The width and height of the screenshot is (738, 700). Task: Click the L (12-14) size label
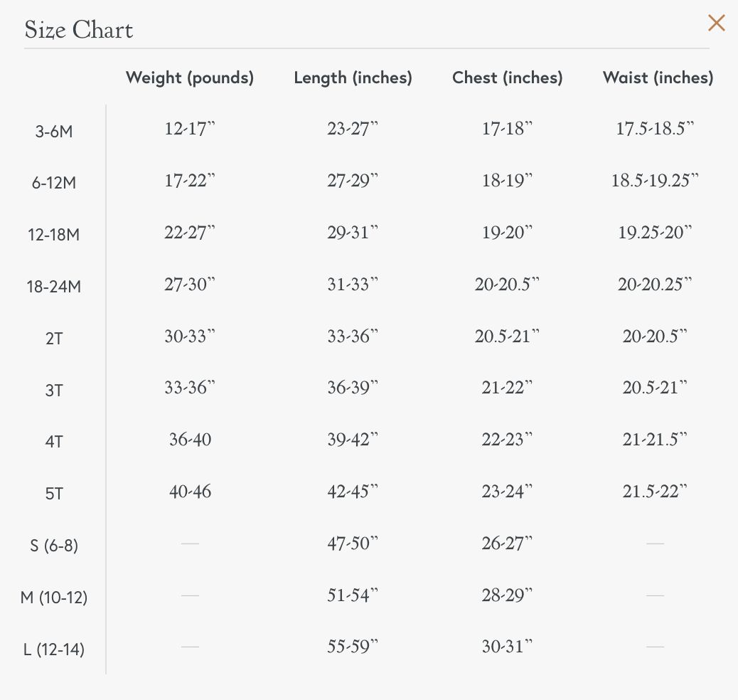pyautogui.click(x=54, y=649)
